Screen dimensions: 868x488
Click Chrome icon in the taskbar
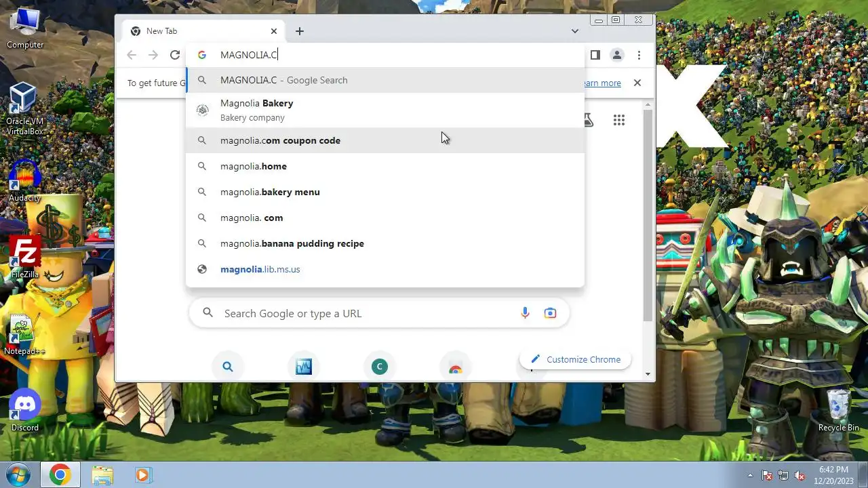(x=60, y=475)
